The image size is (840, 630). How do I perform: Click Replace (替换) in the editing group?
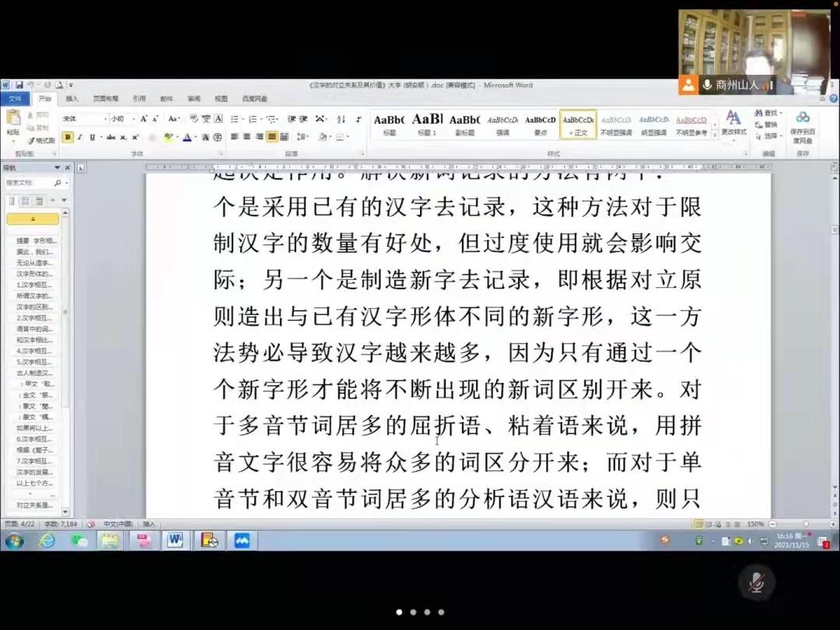pos(766,124)
